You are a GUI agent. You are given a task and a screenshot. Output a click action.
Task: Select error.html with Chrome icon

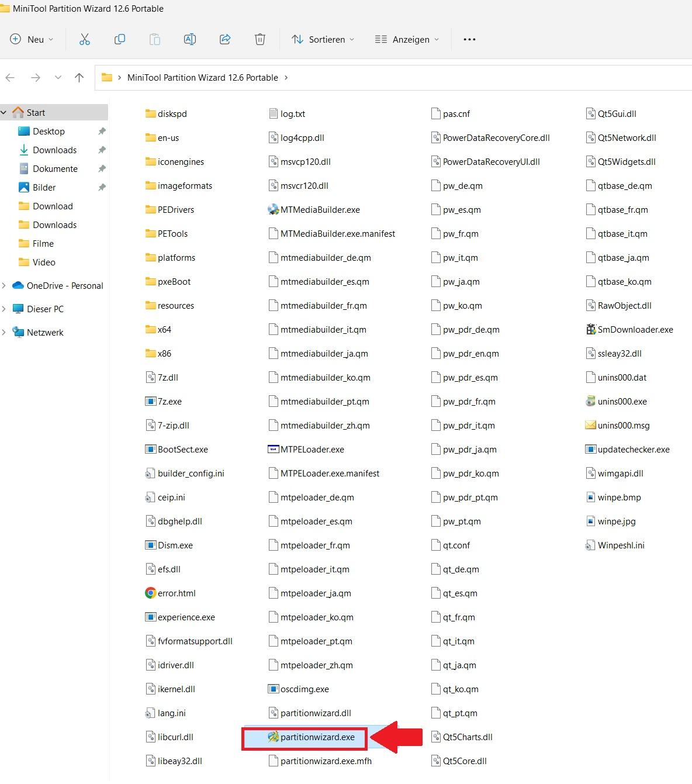(170, 593)
